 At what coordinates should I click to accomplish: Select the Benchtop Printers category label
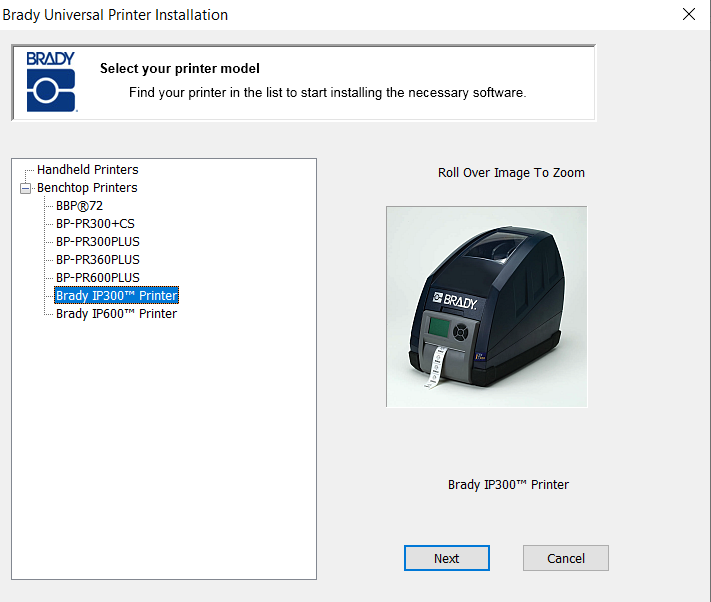(x=87, y=188)
